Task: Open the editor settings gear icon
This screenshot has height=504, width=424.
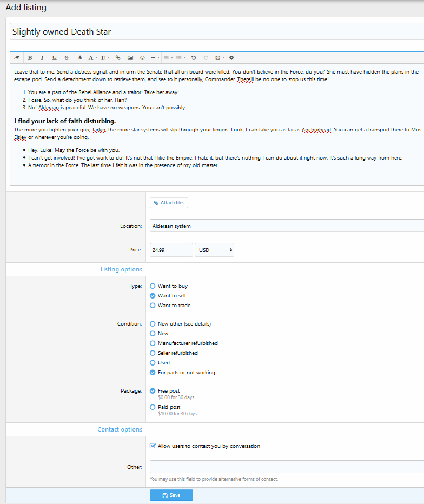Action: (x=231, y=58)
